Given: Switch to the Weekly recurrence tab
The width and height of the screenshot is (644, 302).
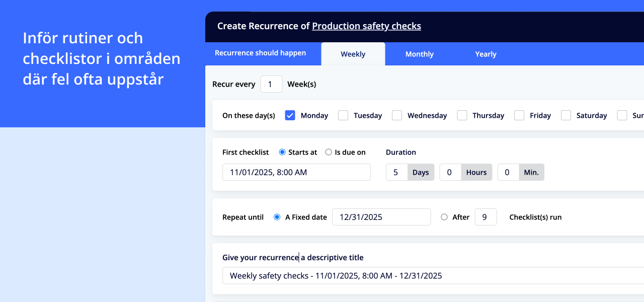Looking at the screenshot, I should click(x=353, y=54).
